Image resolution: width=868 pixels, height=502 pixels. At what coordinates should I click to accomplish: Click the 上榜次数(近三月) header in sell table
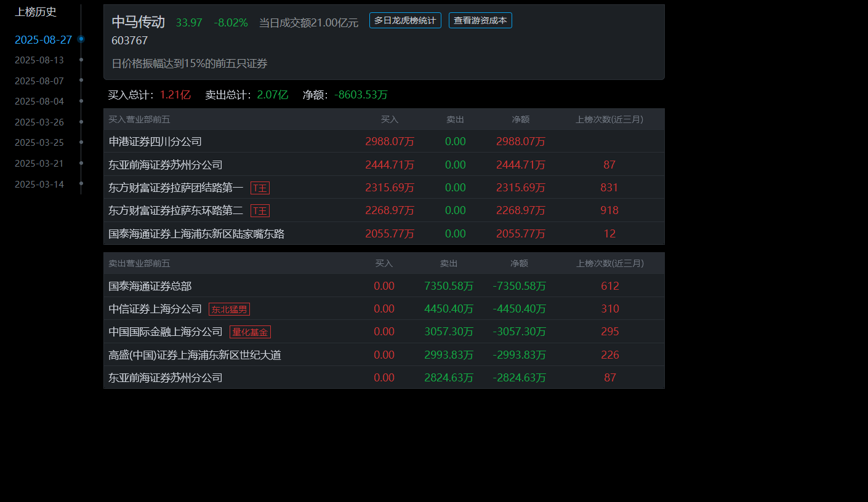[610, 263]
